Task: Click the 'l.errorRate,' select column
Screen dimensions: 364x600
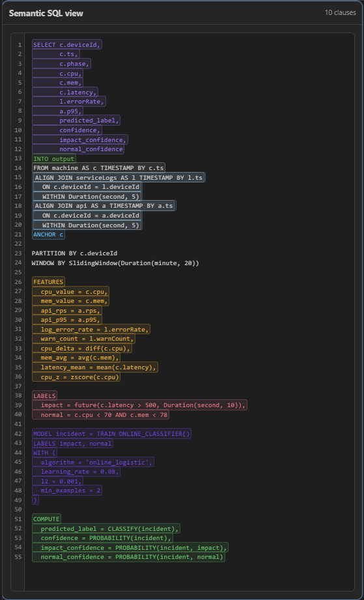Action: tap(69, 102)
